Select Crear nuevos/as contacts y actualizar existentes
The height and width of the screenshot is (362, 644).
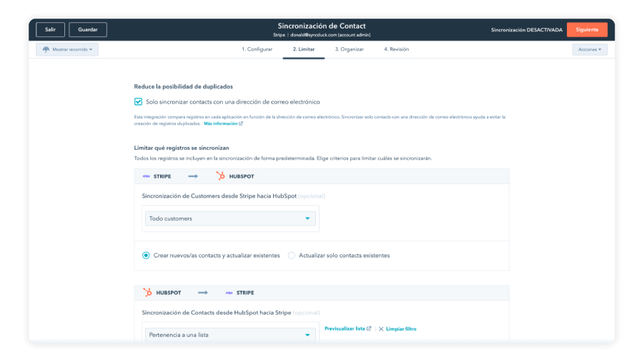(146, 256)
